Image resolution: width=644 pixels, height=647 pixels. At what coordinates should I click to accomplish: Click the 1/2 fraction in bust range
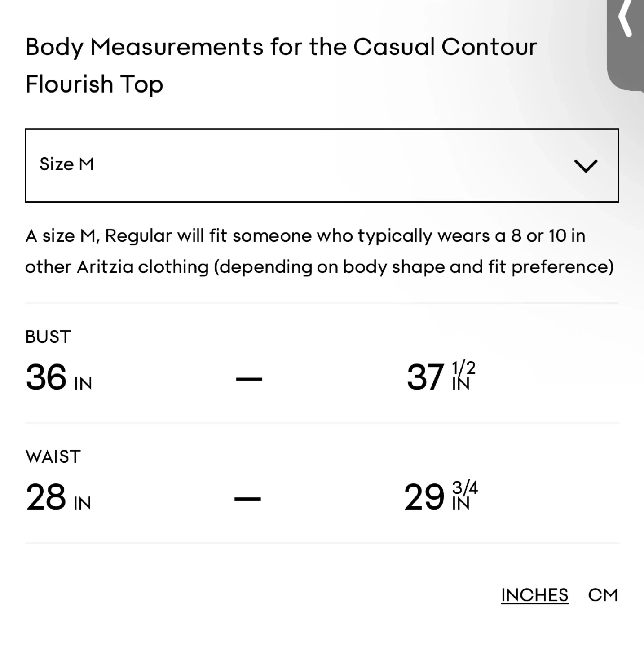[463, 368]
